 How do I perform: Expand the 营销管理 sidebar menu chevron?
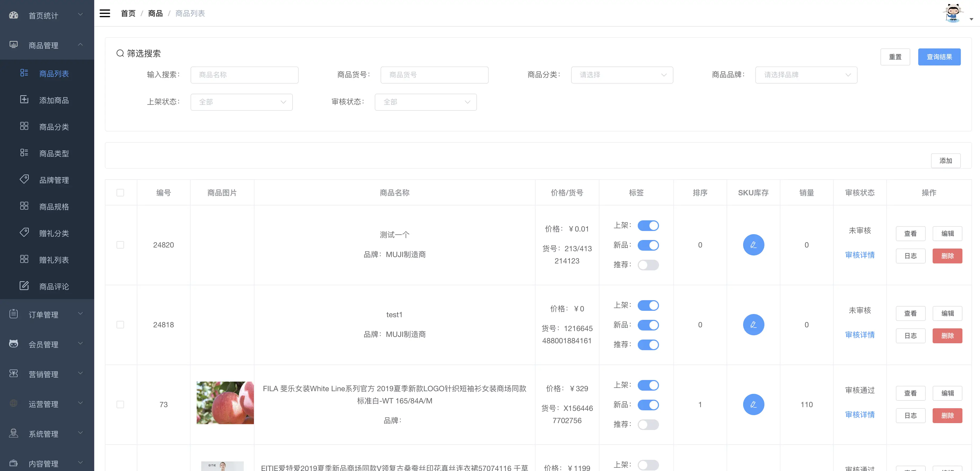80,373
